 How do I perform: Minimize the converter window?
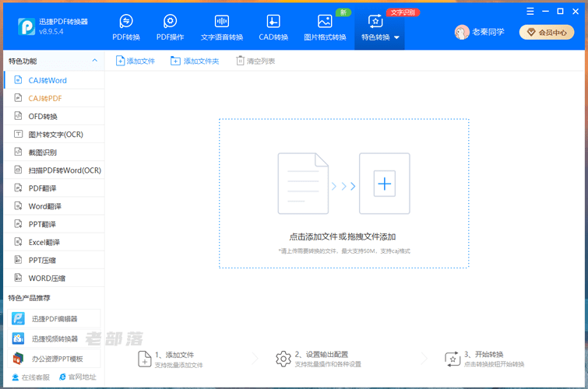[x=546, y=11]
